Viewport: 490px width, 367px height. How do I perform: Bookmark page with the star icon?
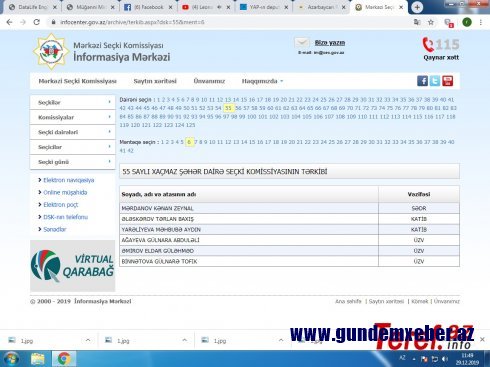coord(431,22)
